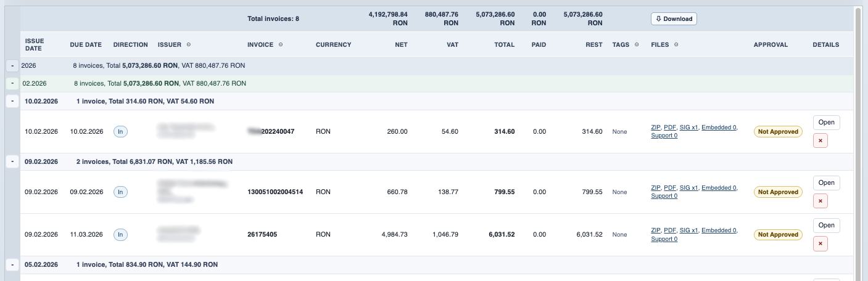Click In direction badge for invoice 130051002004514
Viewport: 868px width, 281px height.
[x=120, y=192]
